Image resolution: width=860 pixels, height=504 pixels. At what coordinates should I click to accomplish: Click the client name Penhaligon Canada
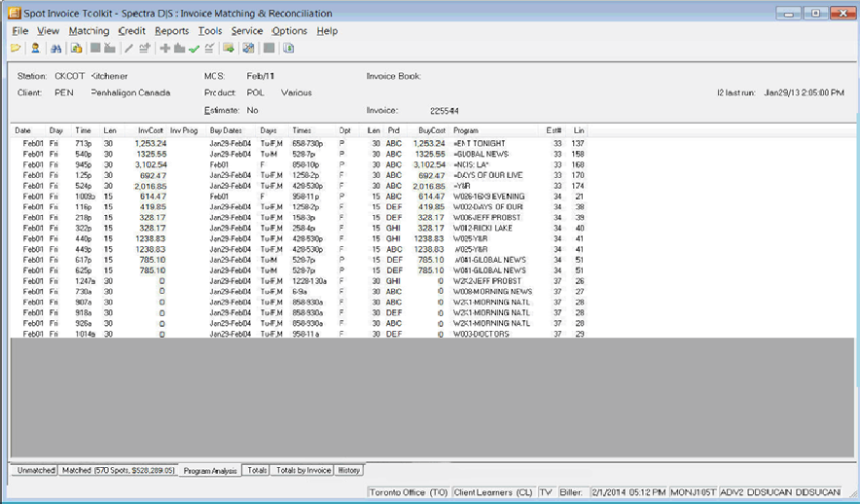pyautogui.click(x=130, y=92)
